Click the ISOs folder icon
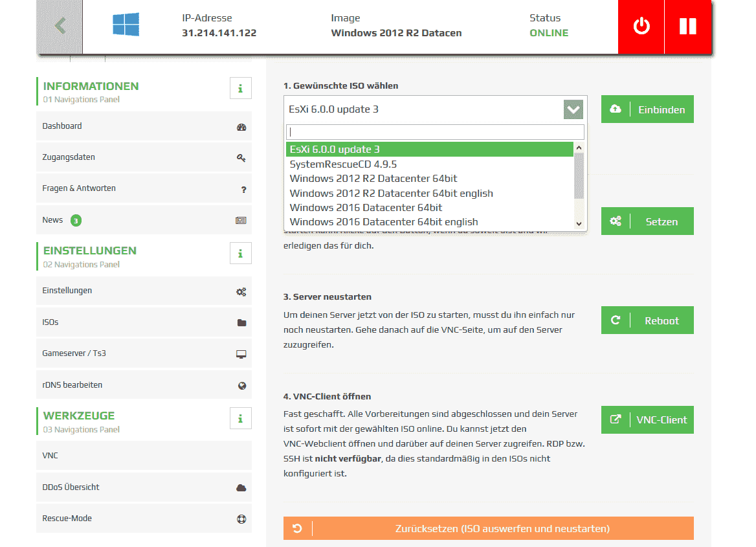The width and height of the screenshot is (756, 547). (x=242, y=323)
